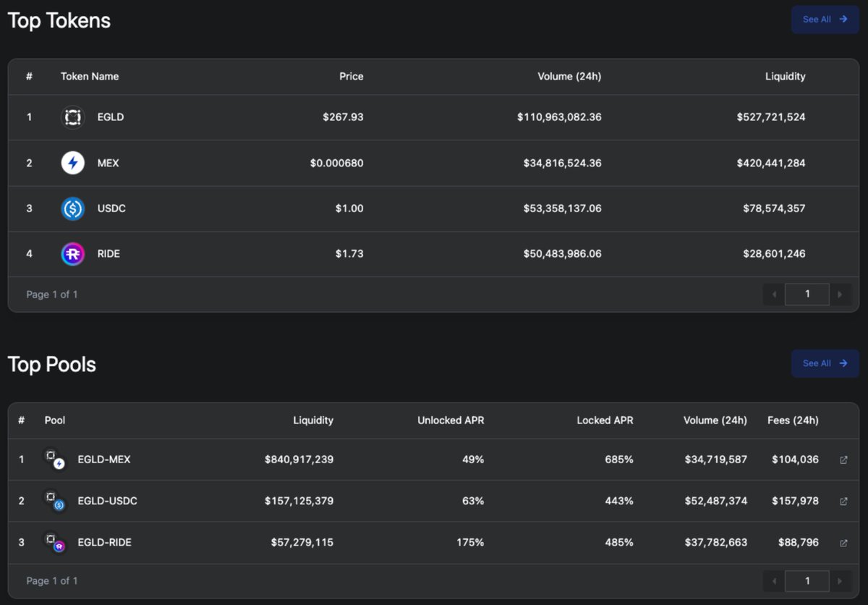Open EGLD-MEX pool external link icon
This screenshot has width=868, height=605.
tap(843, 460)
